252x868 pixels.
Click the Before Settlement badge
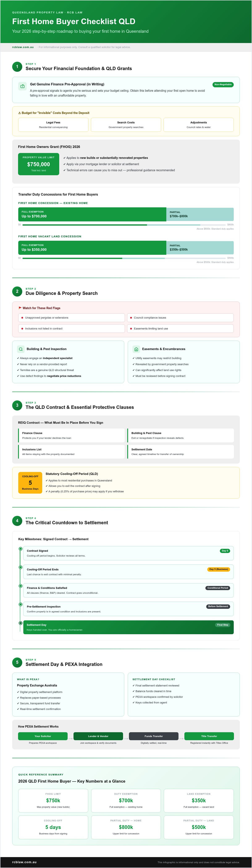coord(218,607)
